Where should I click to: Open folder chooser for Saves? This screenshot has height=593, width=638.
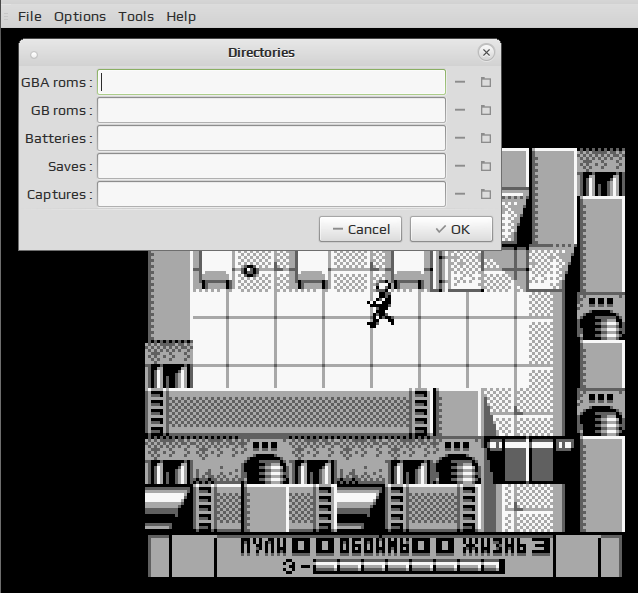tap(486, 166)
